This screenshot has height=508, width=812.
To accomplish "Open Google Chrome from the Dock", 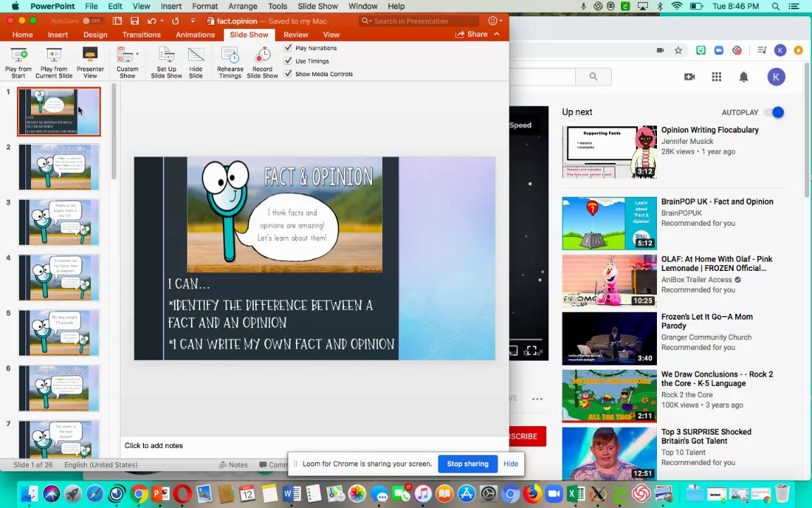I will point(138,493).
